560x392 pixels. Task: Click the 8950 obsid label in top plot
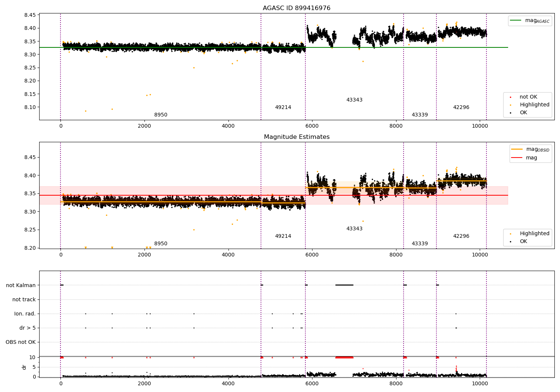coord(161,115)
